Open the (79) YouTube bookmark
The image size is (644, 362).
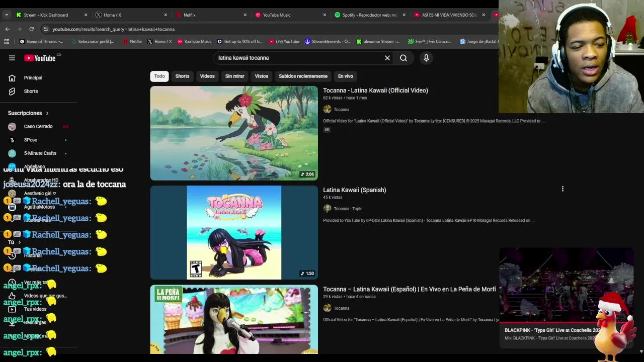284,42
